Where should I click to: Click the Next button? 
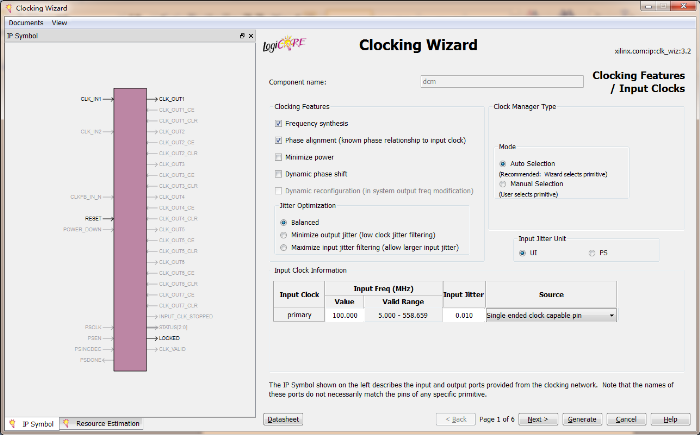pos(536,419)
